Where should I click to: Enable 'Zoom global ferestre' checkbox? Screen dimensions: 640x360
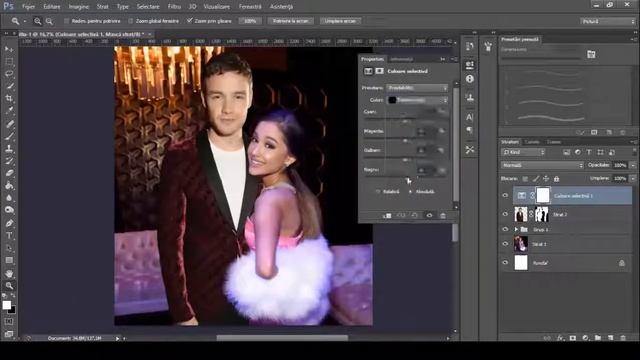click(x=131, y=21)
